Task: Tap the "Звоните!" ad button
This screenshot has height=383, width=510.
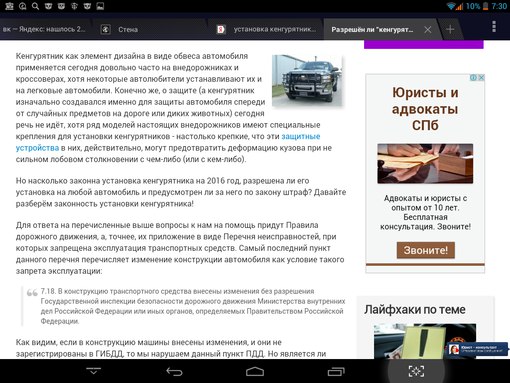Action: pyautogui.click(x=426, y=250)
